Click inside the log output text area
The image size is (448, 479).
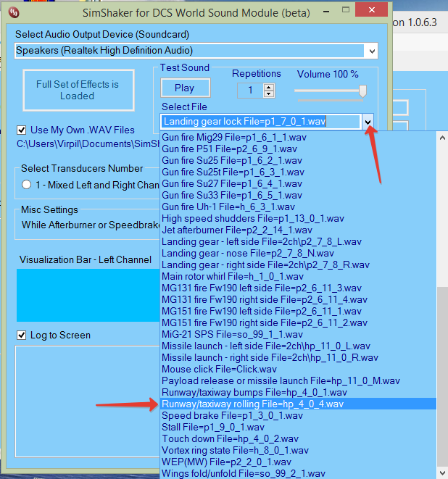click(88, 401)
